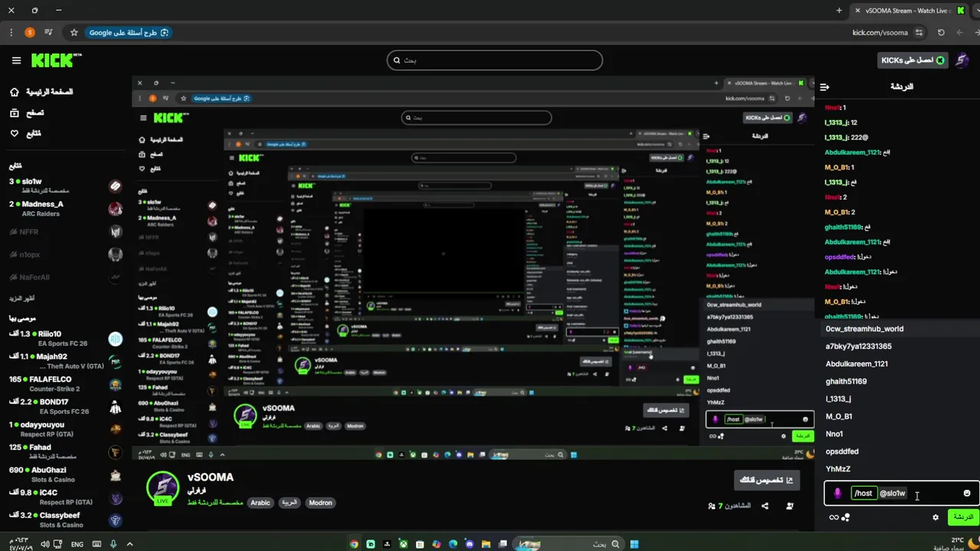This screenshot has width=980, height=551.
Task: Click vSOOMA streamer avatar with LIVE badge
Action: pyautogui.click(x=162, y=488)
